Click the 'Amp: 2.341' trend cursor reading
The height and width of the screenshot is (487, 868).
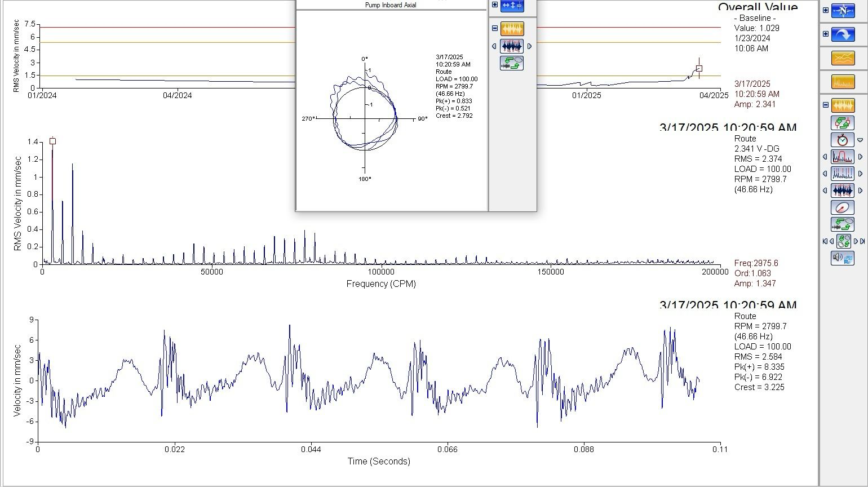[x=755, y=104]
